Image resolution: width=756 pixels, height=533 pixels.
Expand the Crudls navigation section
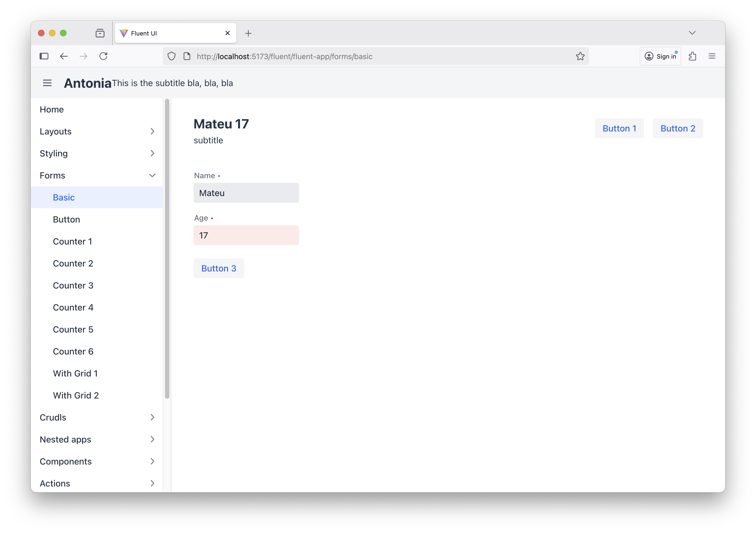(97, 417)
